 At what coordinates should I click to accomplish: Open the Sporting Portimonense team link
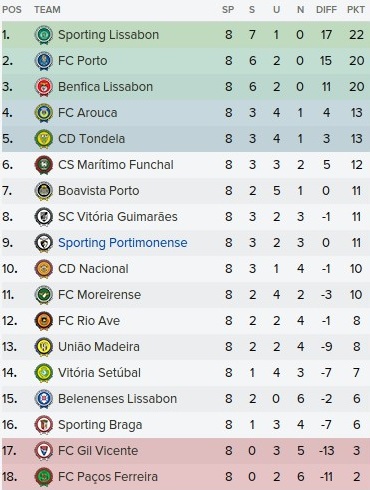[x=123, y=243]
